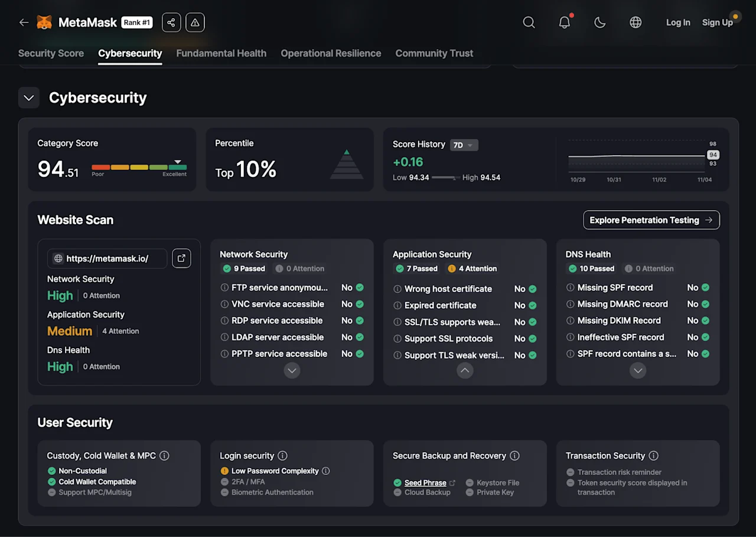Click info icon beside RDP service accessible
Screen dimensions: 756x537
(224, 320)
